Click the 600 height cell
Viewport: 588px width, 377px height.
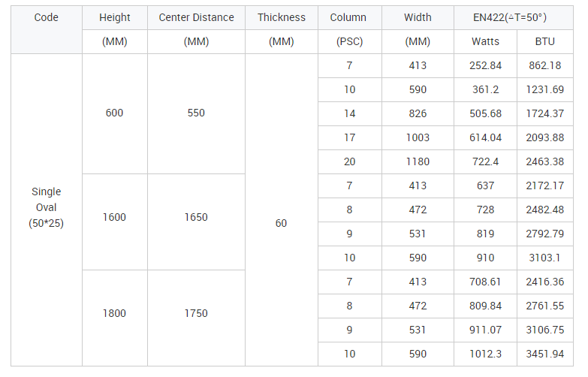click(x=115, y=113)
